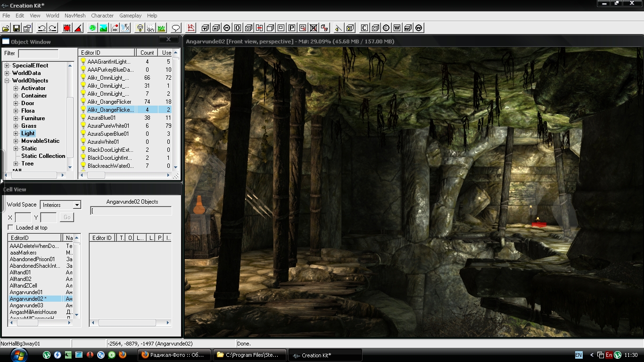This screenshot has width=644, height=362.
Task: Toggle the lightbulb brighten lights icon
Action: pyautogui.click(x=140, y=28)
